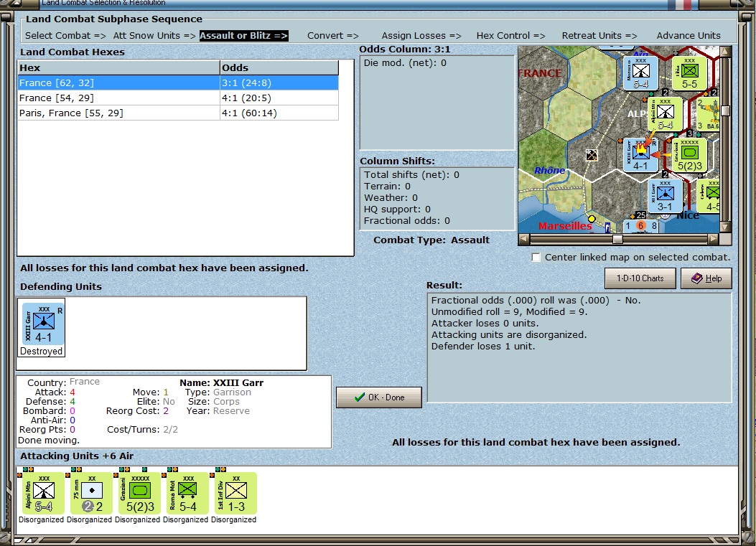Click the blue 5-4 mountain counter on map

click(640, 73)
